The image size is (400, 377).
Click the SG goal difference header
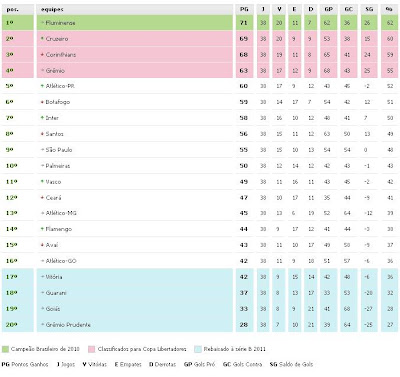[x=369, y=9]
